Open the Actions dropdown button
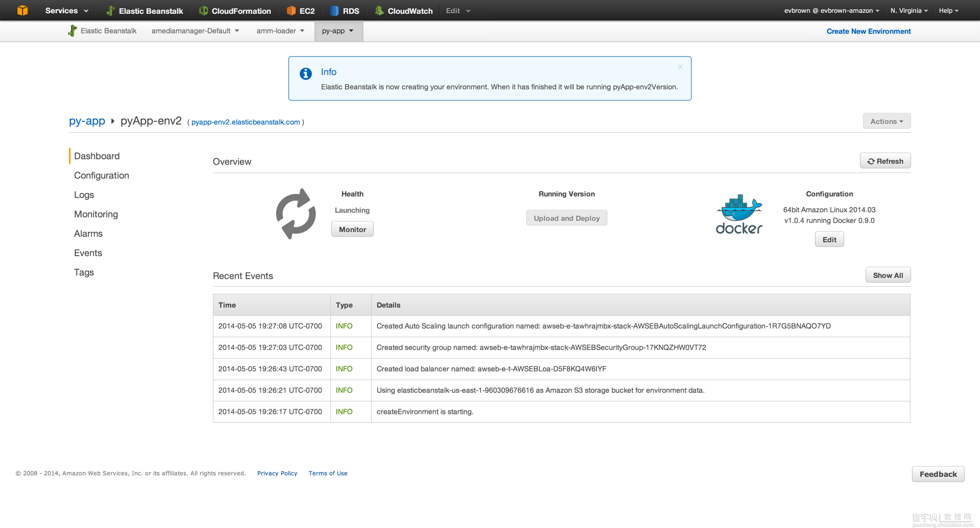Viewport: 980px width, 528px height. click(887, 121)
